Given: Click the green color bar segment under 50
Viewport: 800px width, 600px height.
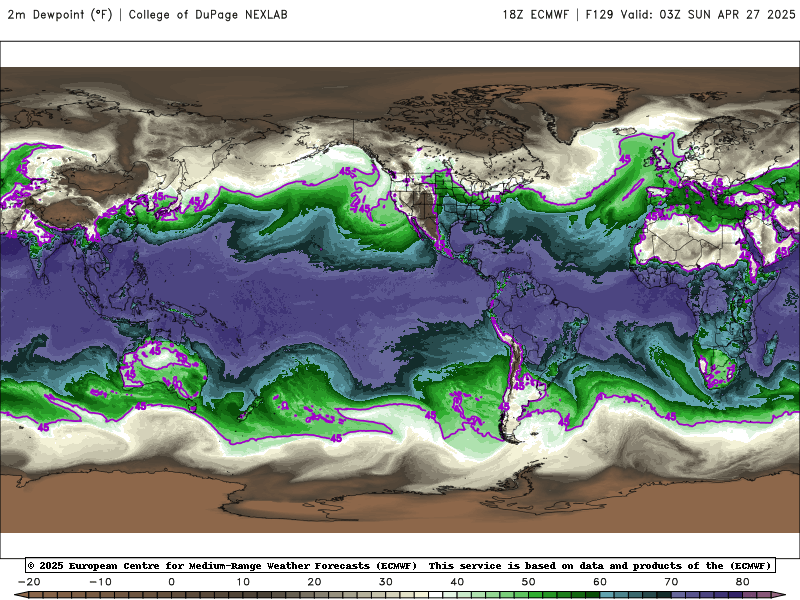Looking at the screenshot, I should (x=536, y=596).
